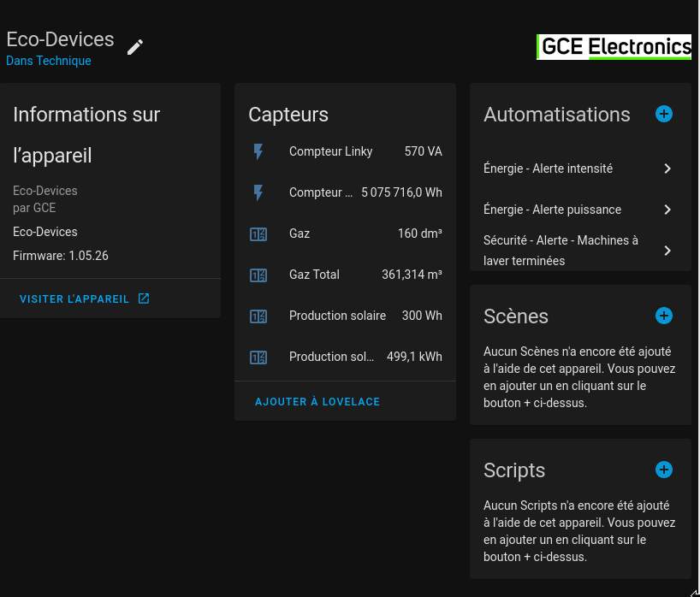This screenshot has width=700, height=597.
Task: Click the Eco-Devices page title
Action: coord(60,39)
